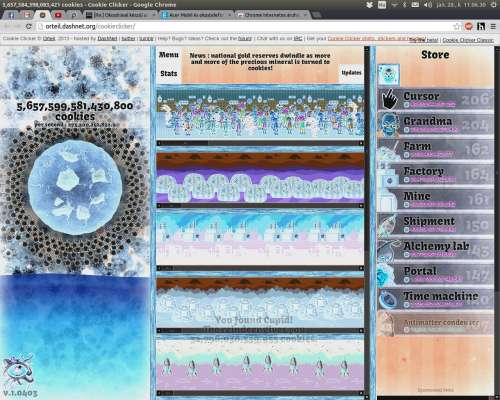Click the national gold reserves news ticker
500x400 pixels.
(260, 62)
